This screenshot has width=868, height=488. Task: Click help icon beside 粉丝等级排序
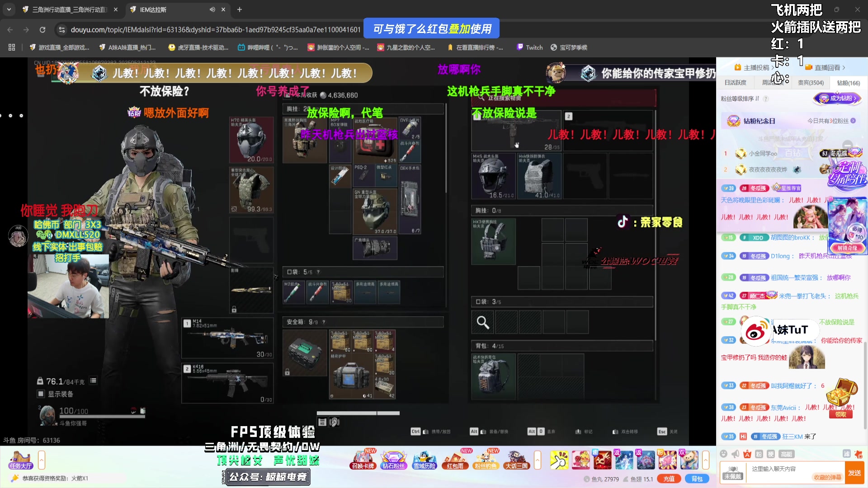[766, 99]
